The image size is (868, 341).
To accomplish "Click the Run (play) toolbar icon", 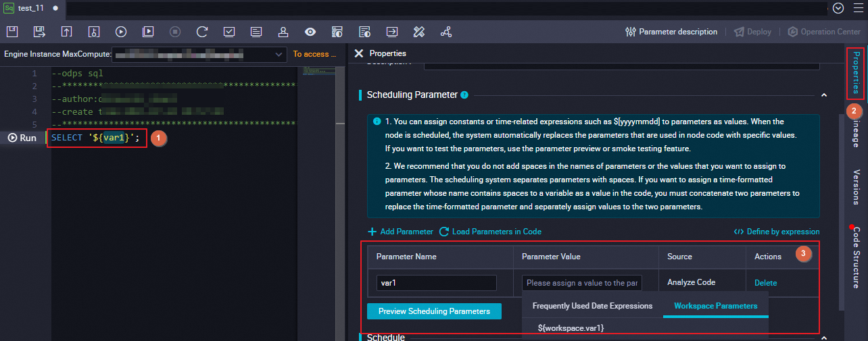I will (121, 32).
